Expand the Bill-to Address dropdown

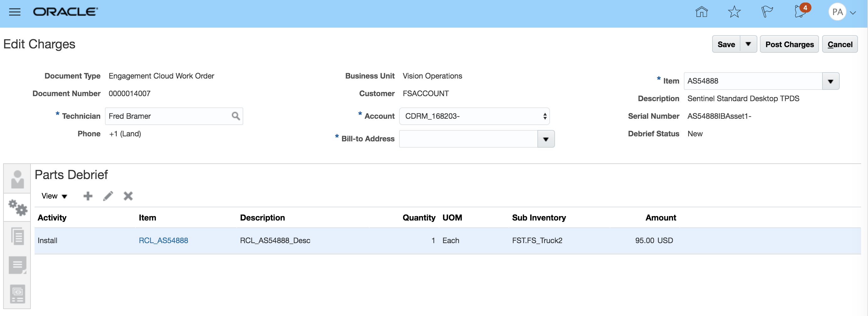point(546,139)
